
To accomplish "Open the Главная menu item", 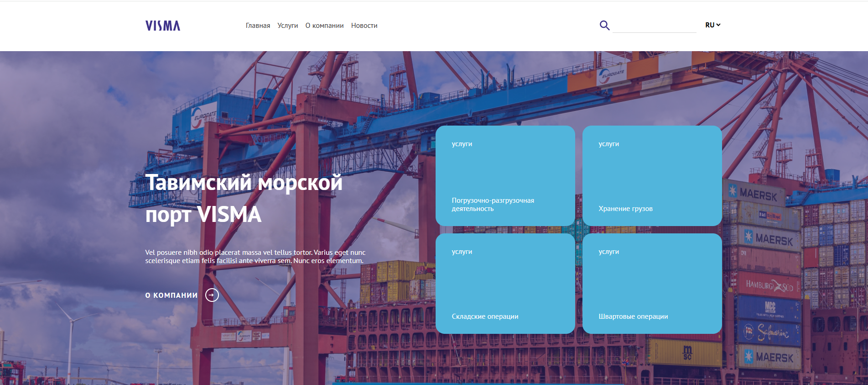I will [x=258, y=26].
